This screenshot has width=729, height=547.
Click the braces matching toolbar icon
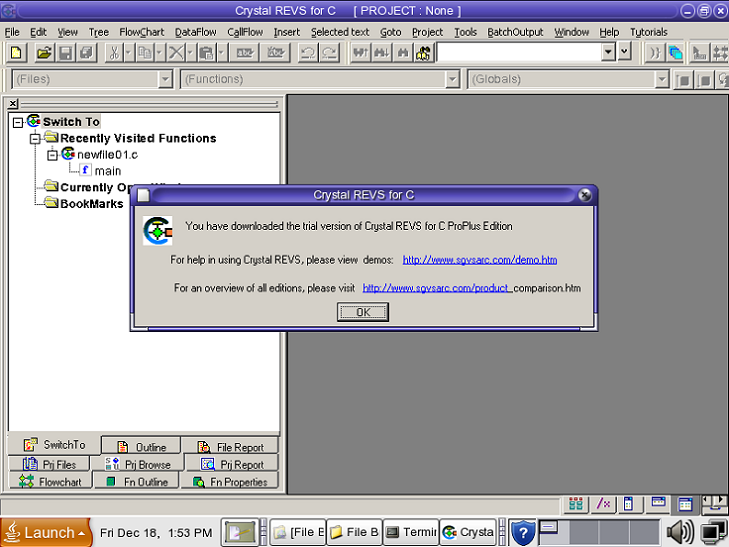[655, 53]
